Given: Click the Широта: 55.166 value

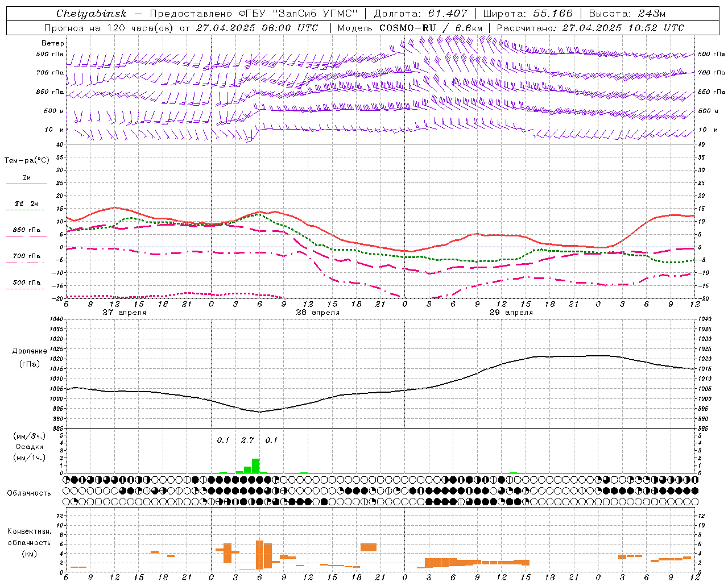Looking at the screenshot, I should (x=528, y=14).
